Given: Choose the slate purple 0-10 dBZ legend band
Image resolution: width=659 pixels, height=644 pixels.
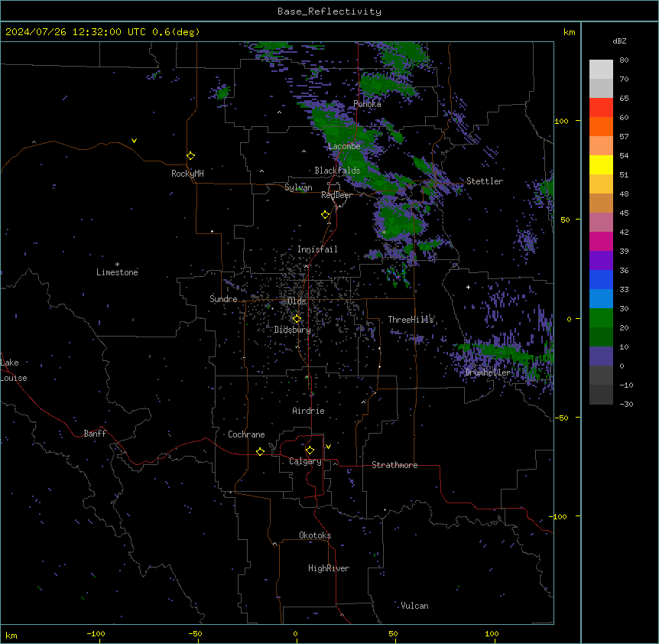Looking at the screenshot, I should (x=601, y=356).
